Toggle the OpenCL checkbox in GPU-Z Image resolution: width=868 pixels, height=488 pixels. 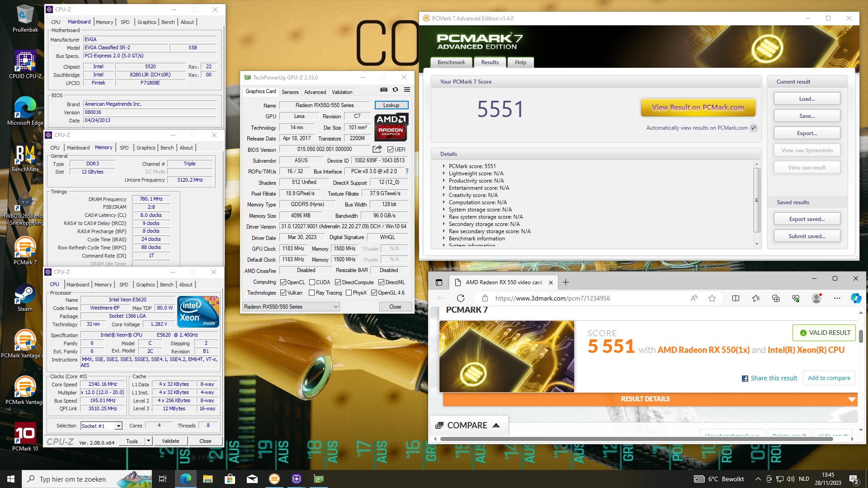283,282
